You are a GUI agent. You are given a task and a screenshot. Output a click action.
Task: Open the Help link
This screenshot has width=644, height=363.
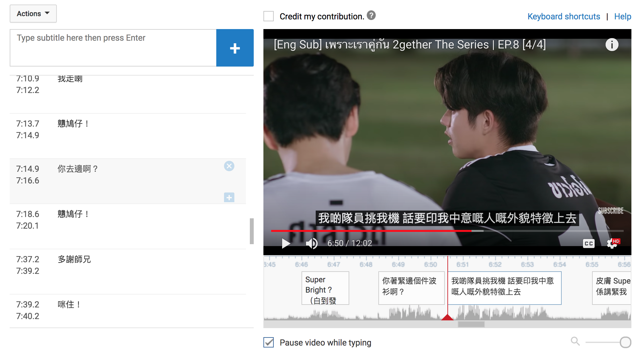click(622, 16)
